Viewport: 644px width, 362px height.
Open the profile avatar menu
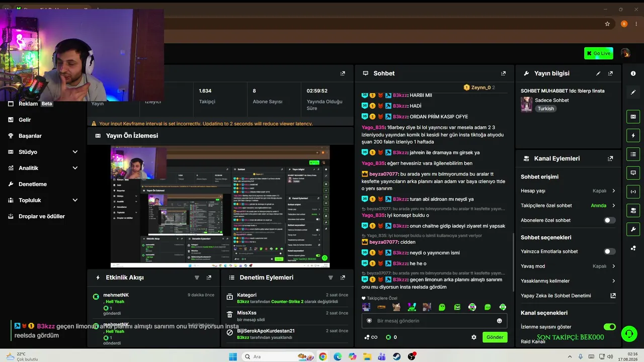(625, 53)
